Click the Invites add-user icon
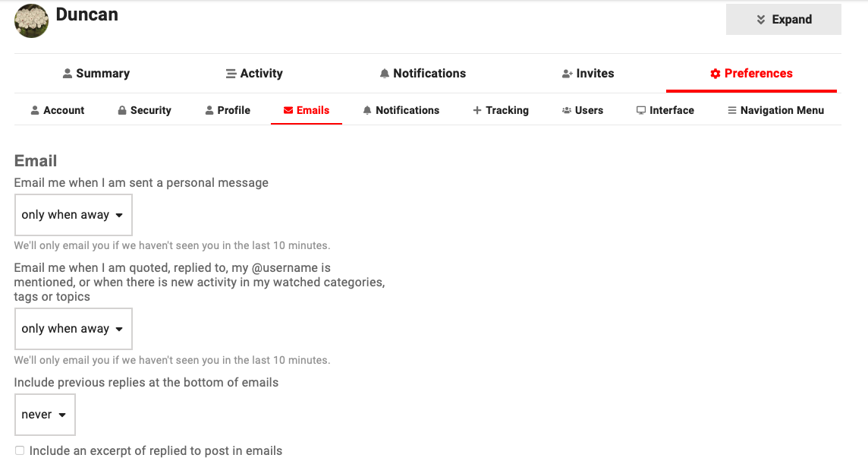 (x=567, y=74)
